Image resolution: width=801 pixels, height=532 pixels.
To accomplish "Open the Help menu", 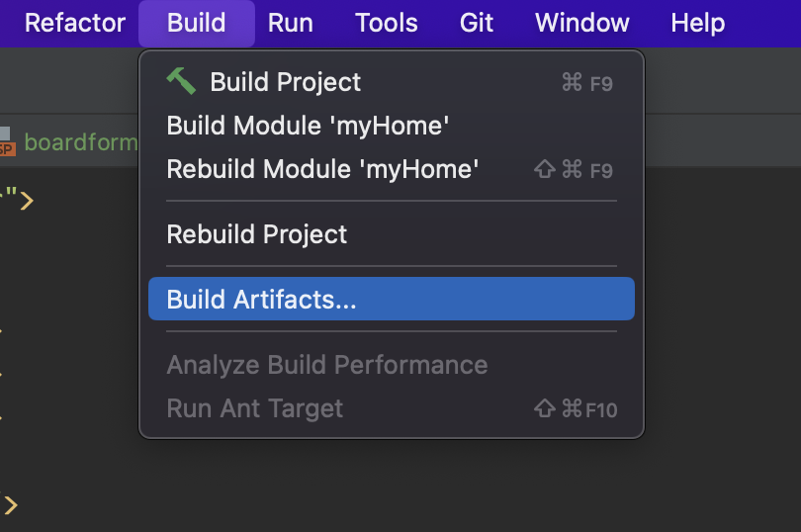I will click(697, 23).
